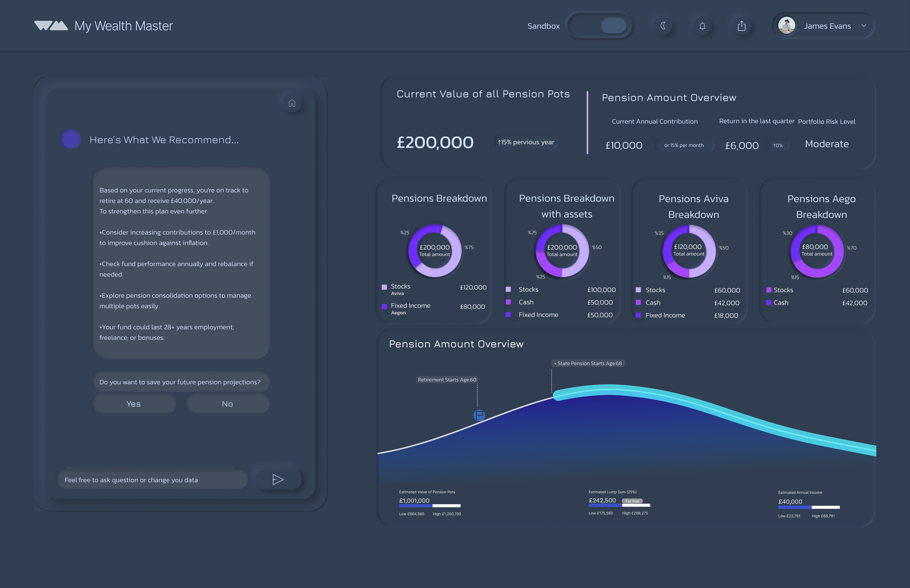Click the question input text field
The width and height of the screenshot is (910, 588).
153,480
